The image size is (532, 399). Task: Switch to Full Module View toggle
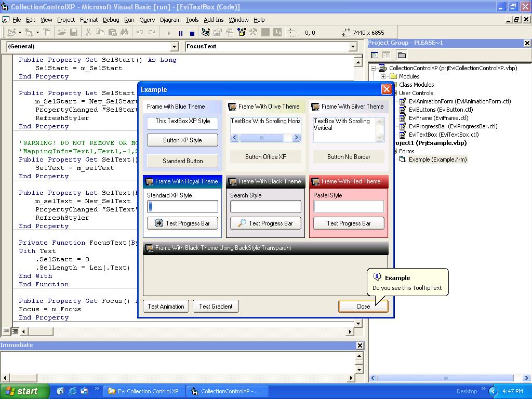(16, 331)
